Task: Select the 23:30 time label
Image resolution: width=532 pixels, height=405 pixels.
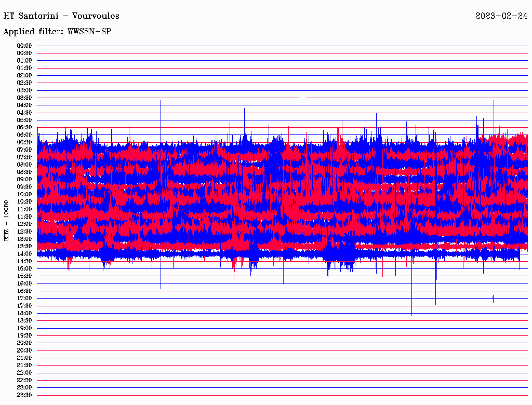Action: point(24,395)
